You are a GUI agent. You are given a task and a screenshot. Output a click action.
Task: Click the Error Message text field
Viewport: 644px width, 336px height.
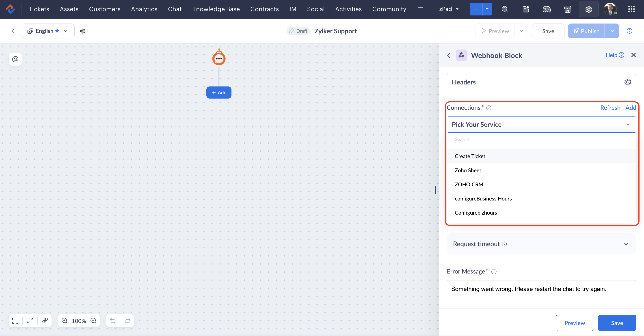click(541, 289)
